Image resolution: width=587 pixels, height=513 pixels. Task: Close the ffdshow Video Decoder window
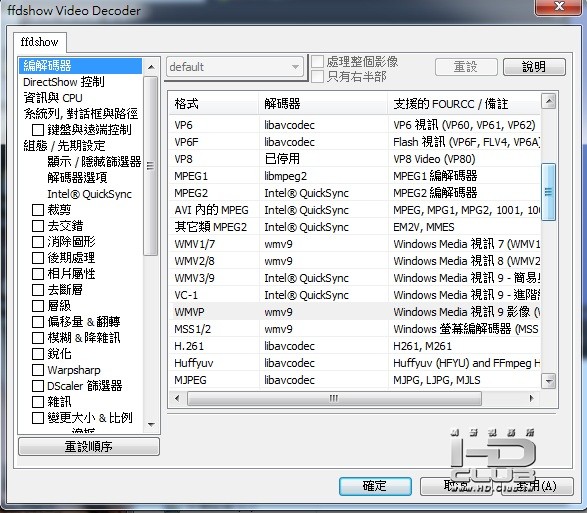click(x=559, y=7)
